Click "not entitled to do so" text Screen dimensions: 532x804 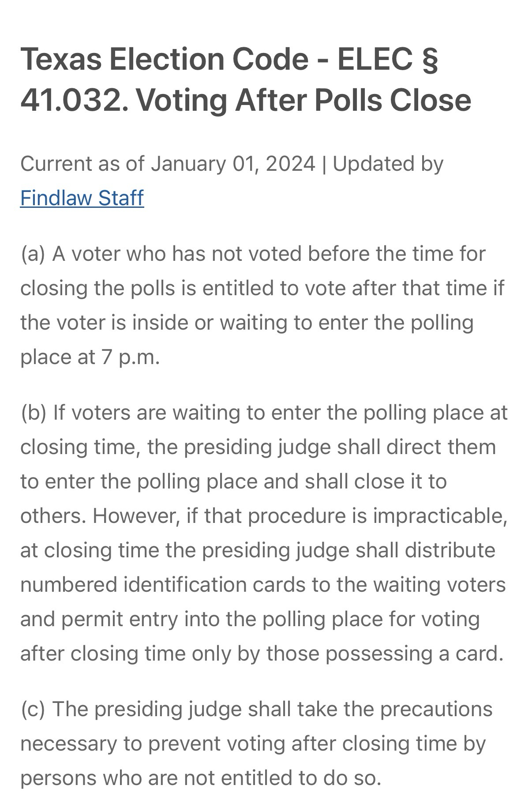tap(282, 778)
